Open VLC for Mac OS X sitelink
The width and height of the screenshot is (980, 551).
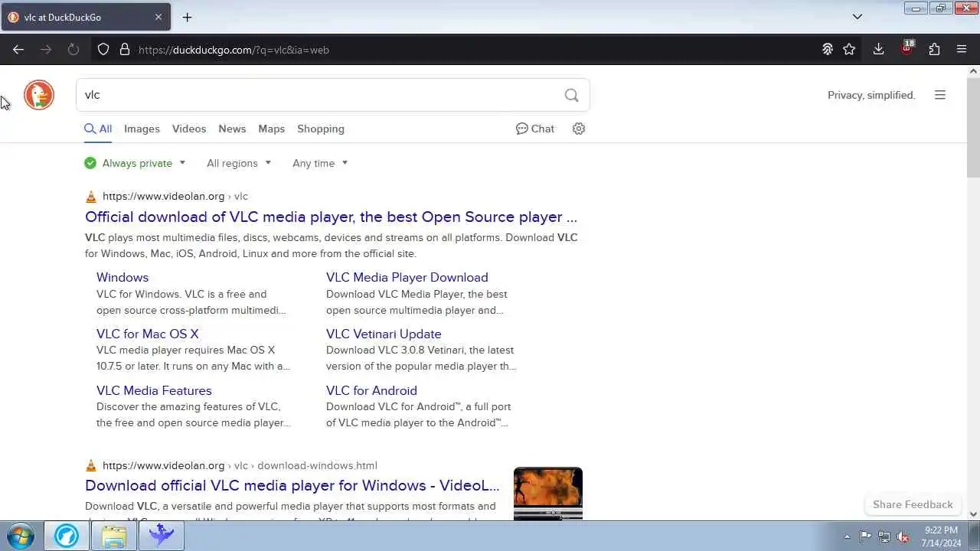click(147, 334)
